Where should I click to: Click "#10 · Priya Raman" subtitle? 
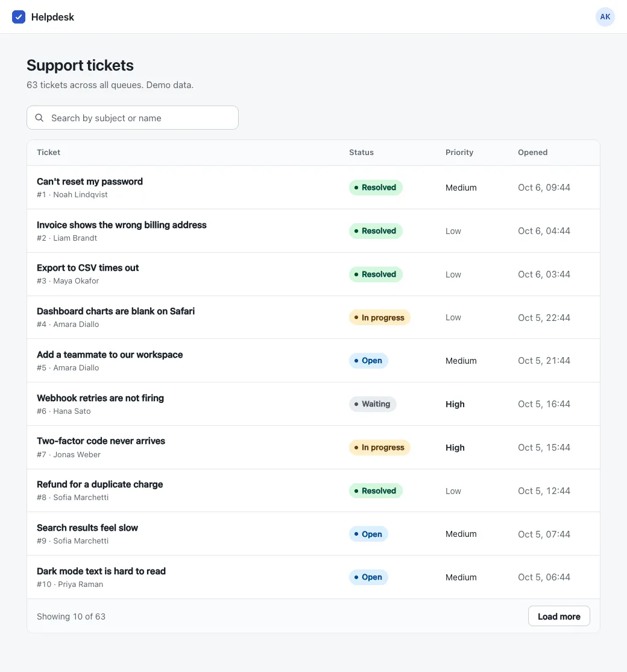point(70,584)
